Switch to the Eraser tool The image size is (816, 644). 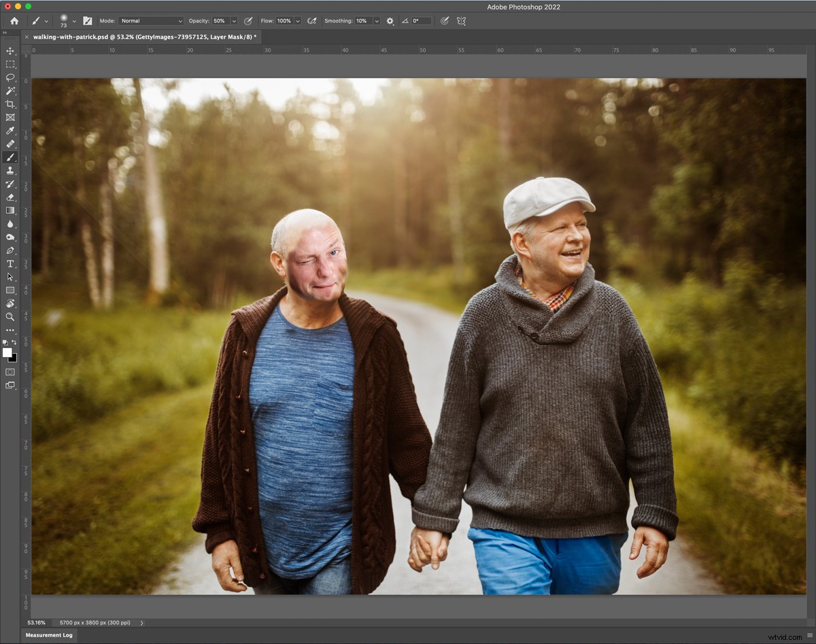pos(10,198)
